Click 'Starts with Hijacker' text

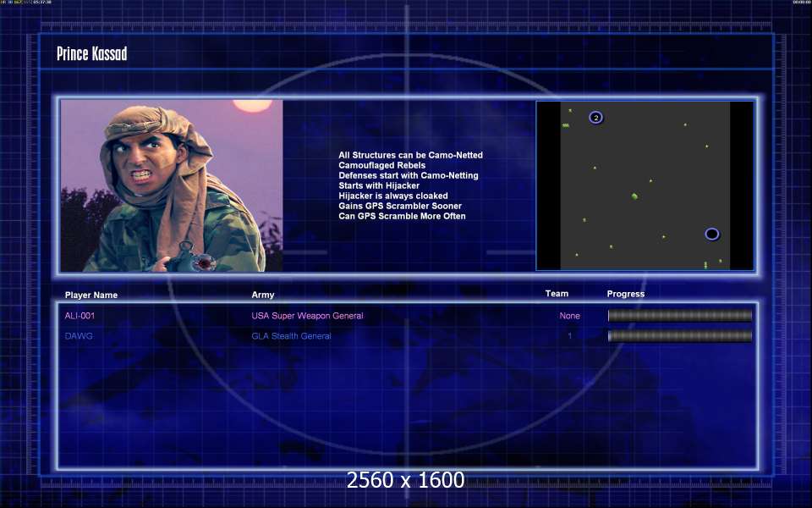(x=379, y=185)
